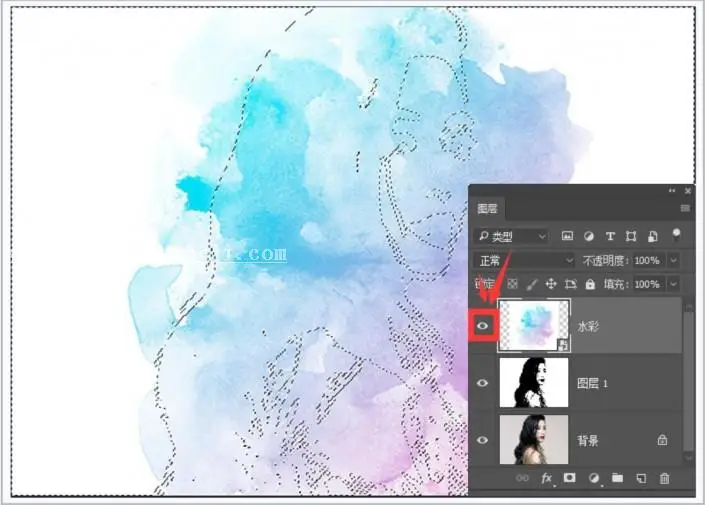The height and width of the screenshot is (505, 705).
Task: Open the 类型 filter type dropdown
Action: click(511, 236)
